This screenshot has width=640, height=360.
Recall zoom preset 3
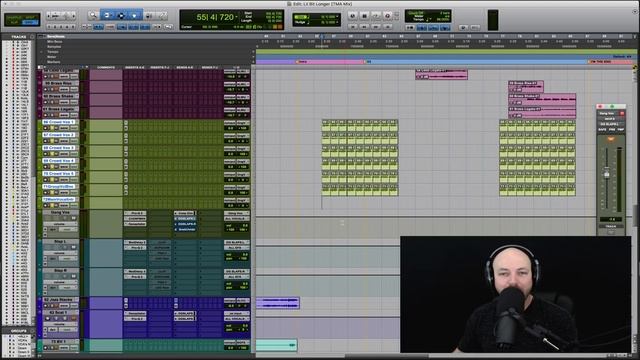click(61, 27)
